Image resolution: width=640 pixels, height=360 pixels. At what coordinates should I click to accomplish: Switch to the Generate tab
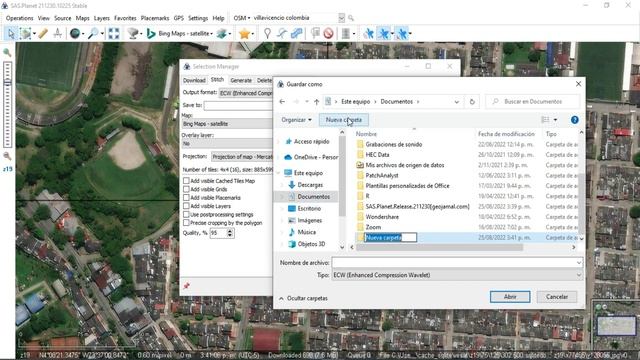point(241,80)
